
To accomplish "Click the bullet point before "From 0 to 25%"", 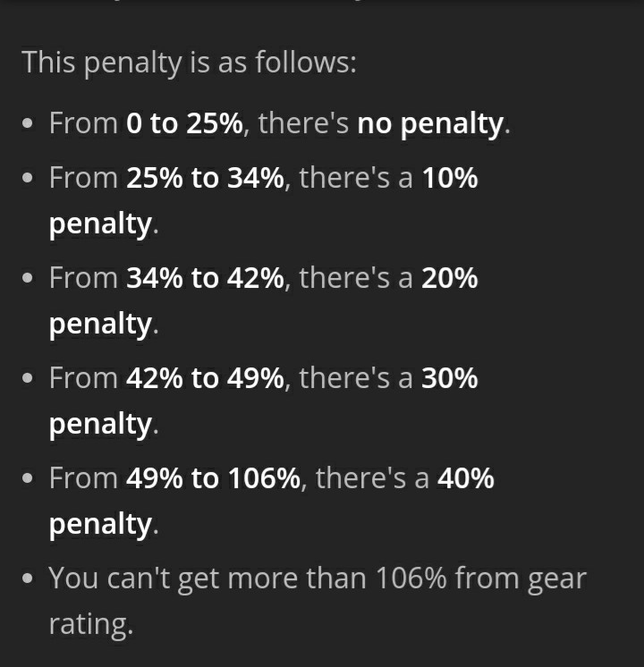I will tap(30, 125).
